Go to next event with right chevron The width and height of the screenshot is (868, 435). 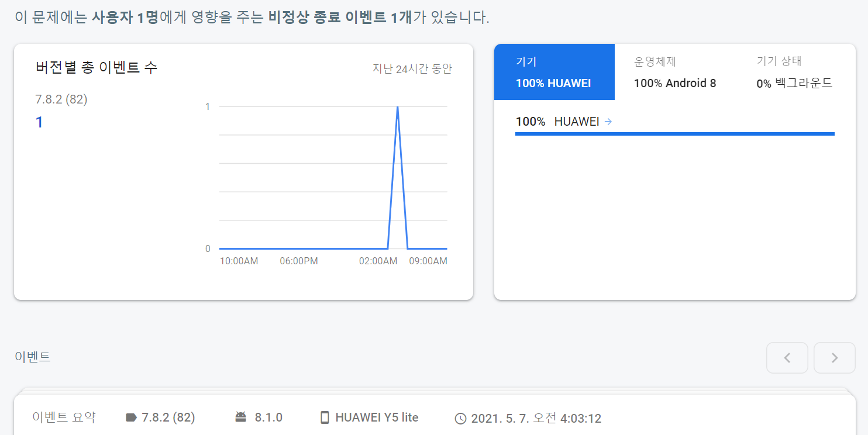835,358
